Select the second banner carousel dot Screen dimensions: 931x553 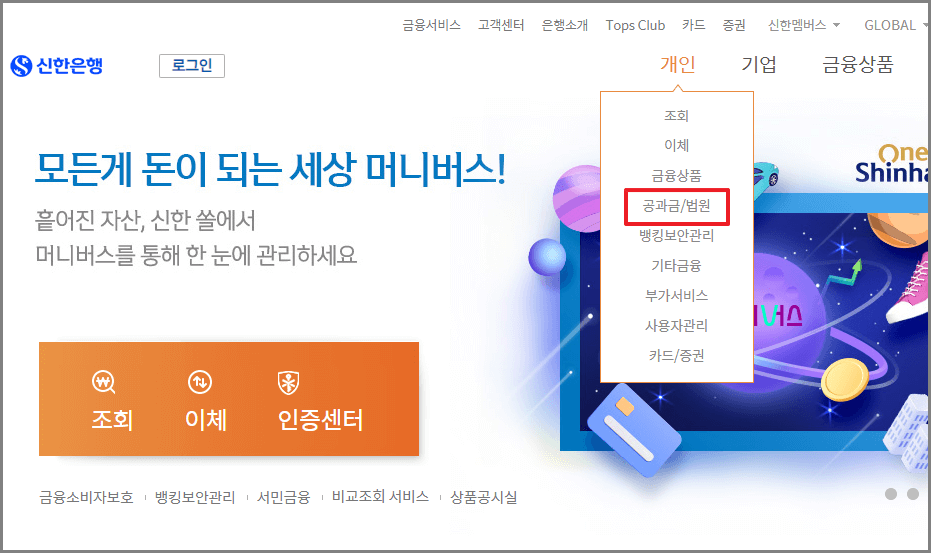pos(913,494)
